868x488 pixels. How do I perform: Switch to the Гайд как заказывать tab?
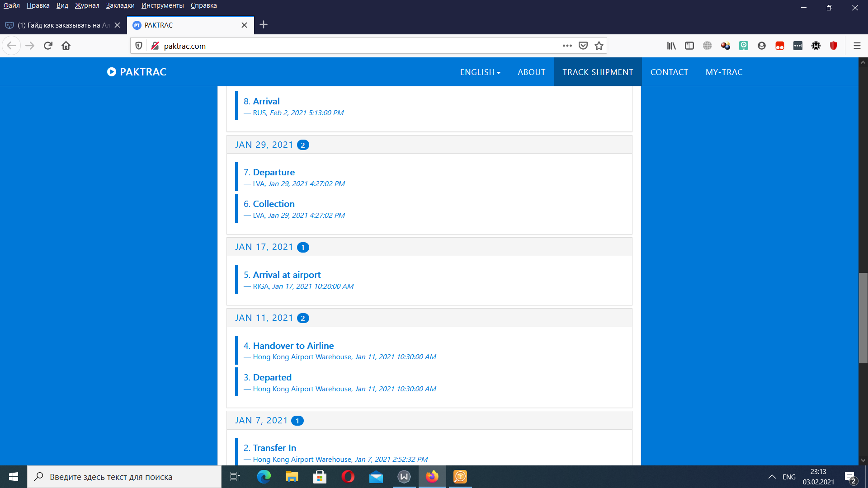[63, 25]
